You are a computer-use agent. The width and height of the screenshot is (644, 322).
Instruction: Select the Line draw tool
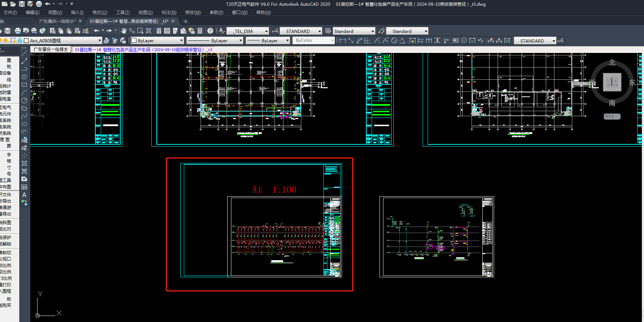[x=24, y=53]
